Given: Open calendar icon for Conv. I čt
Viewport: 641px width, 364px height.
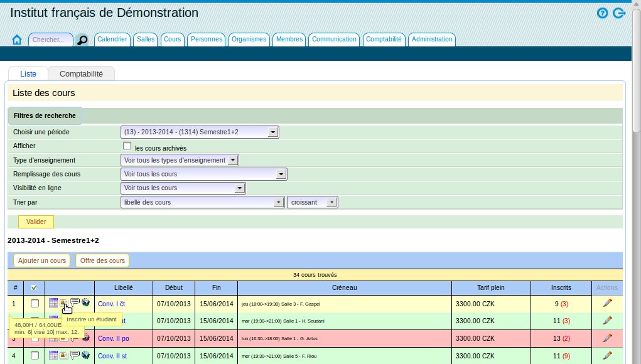Looking at the screenshot, I should pyautogui.click(x=53, y=302).
